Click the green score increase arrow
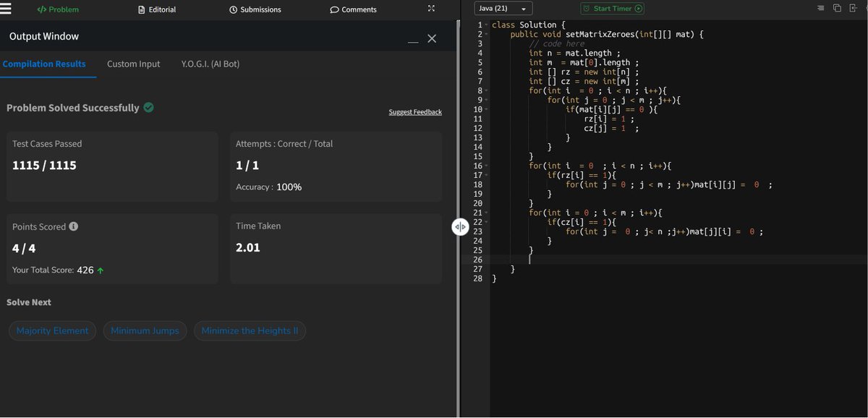Viewport: 868px width, 418px height. pyautogui.click(x=100, y=270)
